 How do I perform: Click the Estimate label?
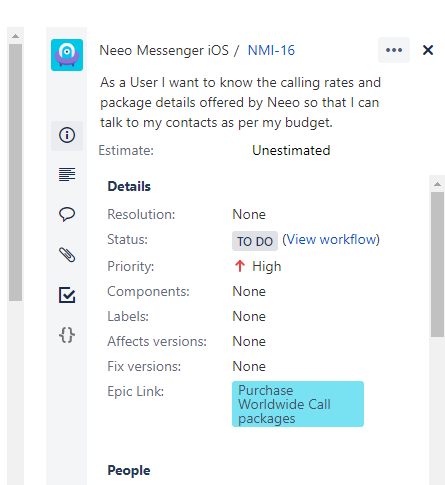[126, 150]
